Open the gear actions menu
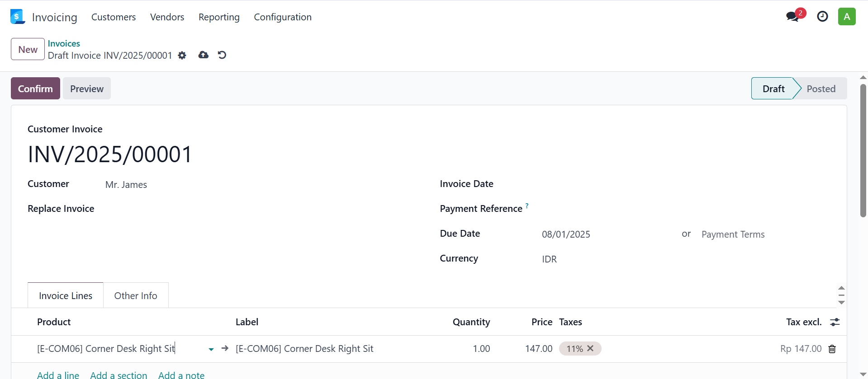Screen dimensions: 868x379 pyautogui.click(x=182, y=55)
